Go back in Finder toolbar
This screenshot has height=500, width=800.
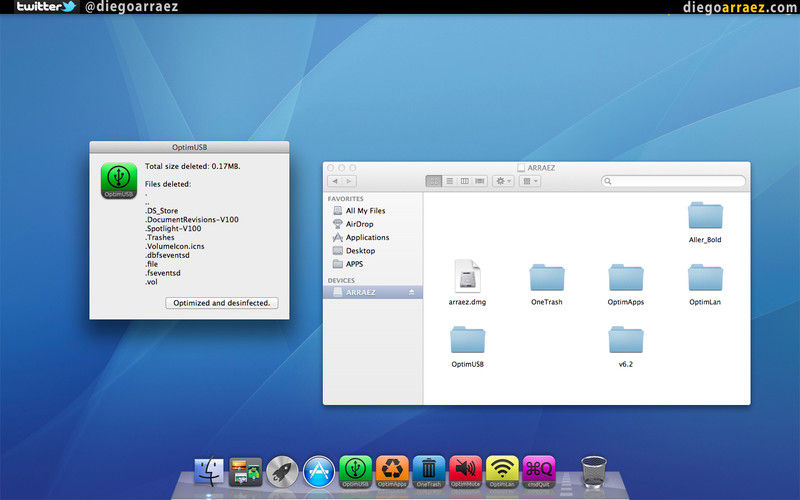click(x=335, y=181)
